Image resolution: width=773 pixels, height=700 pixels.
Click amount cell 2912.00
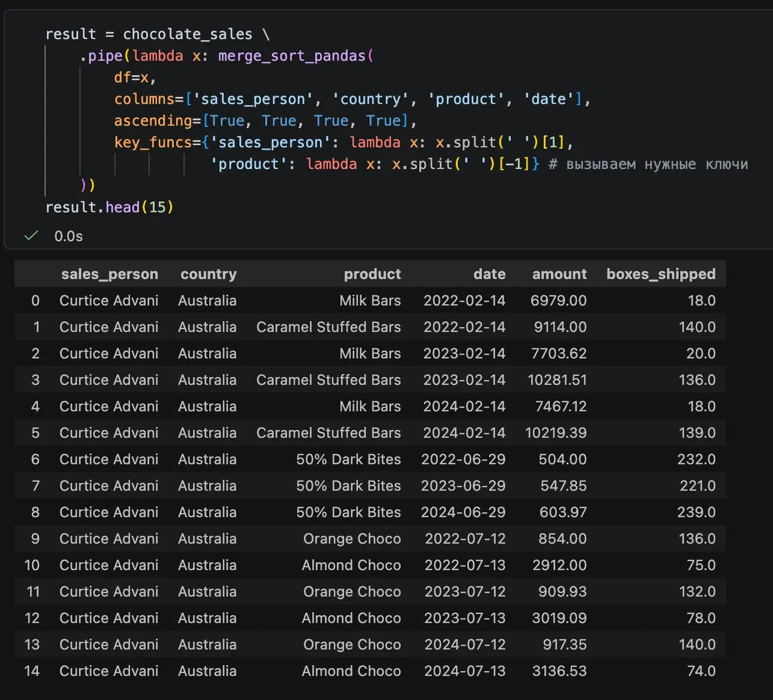pos(559,565)
